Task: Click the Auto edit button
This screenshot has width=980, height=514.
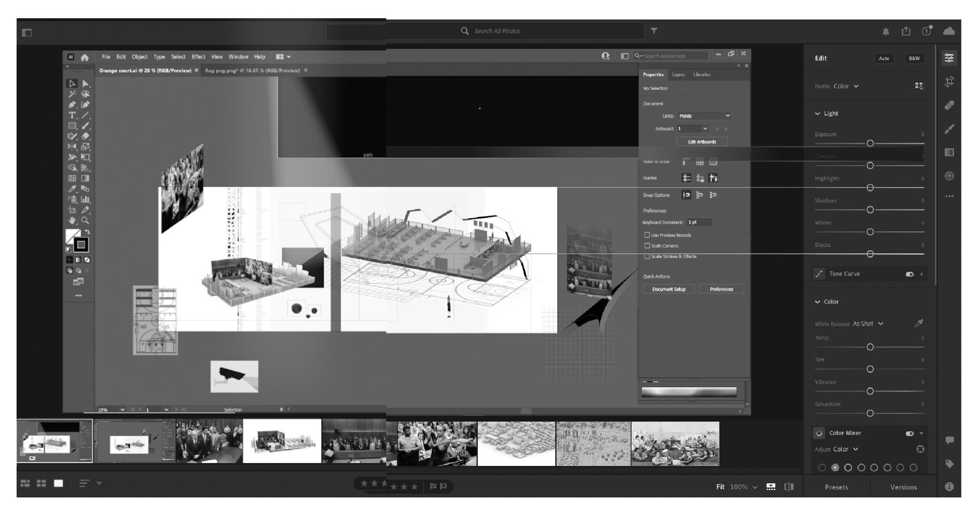Action: (884, 58)
